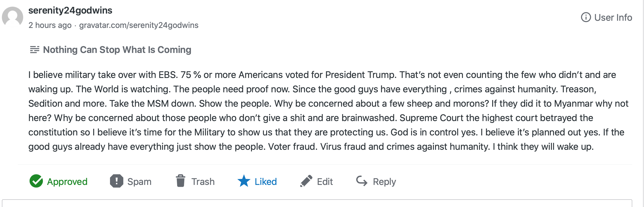
Task: Click the Spam exclamation octagon icon
Action: point(116,181)
